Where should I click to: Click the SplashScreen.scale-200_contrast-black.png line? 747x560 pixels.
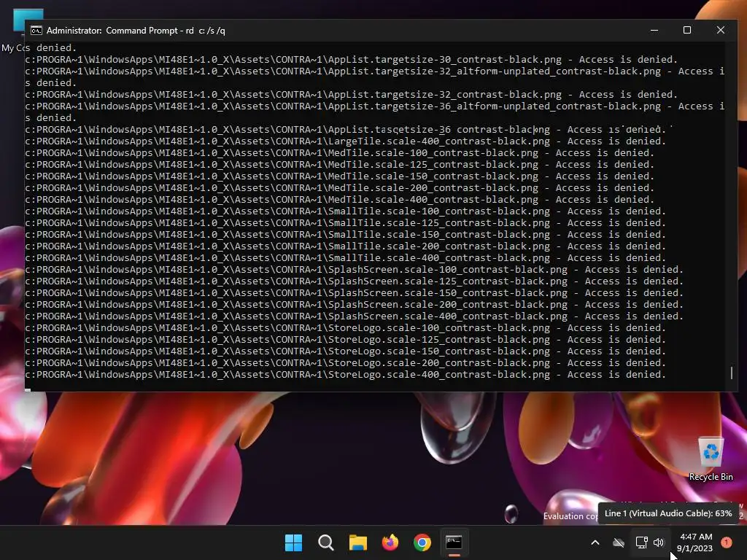(x=355, y=305)
